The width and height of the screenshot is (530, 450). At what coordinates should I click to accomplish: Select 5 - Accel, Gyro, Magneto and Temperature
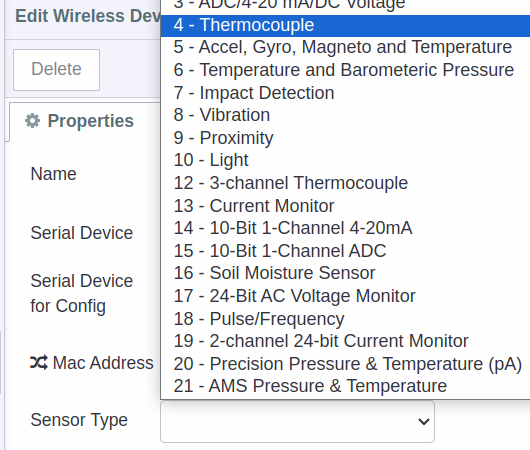click(345, 47)
